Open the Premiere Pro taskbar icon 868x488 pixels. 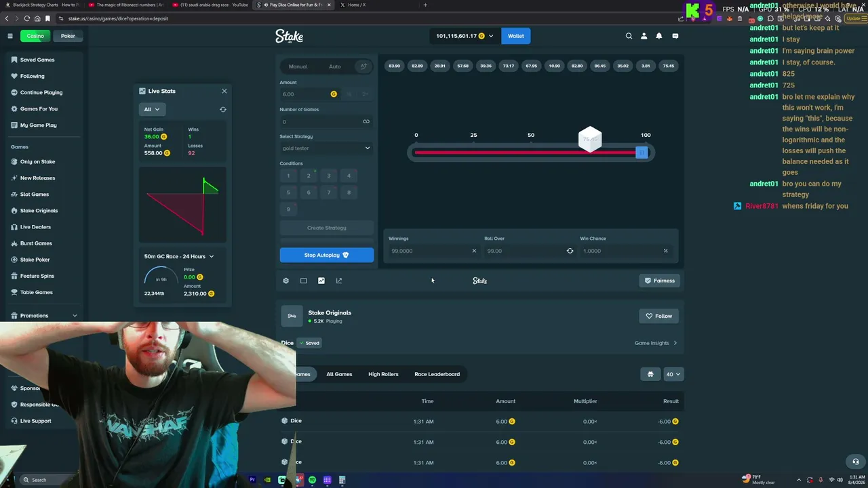tap(252, 480)
